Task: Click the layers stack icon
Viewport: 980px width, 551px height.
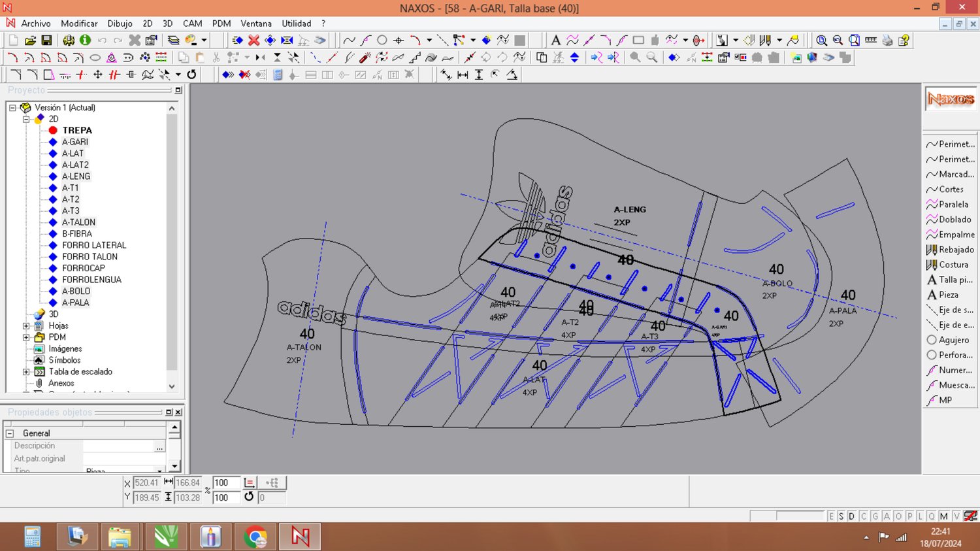Action: 173,41
